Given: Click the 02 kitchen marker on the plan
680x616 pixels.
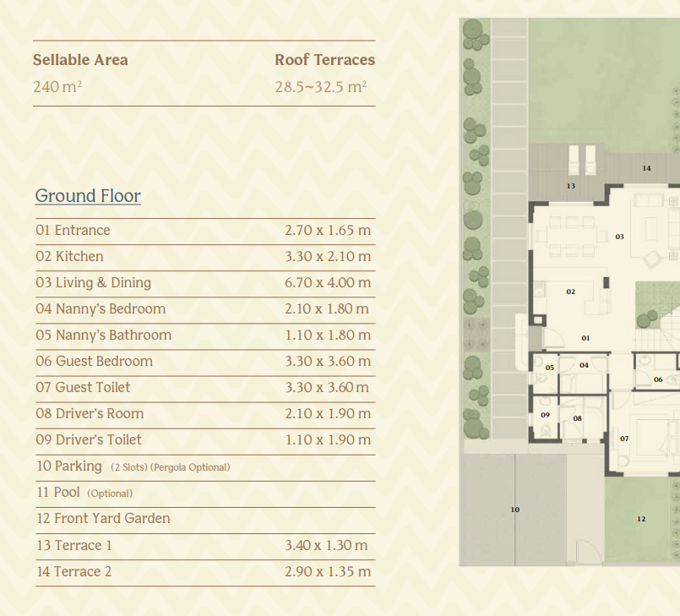Looking at the screenshot, I should tap(571, 292).
